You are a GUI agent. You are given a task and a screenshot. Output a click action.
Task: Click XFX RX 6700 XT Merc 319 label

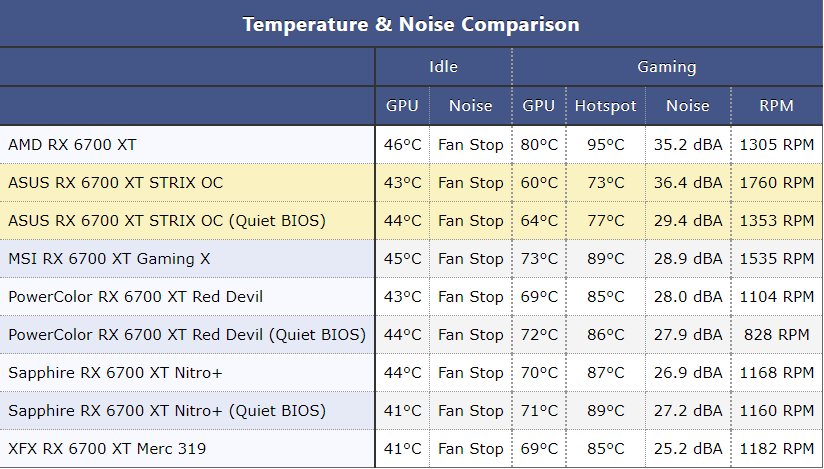[x=107, y=449]
